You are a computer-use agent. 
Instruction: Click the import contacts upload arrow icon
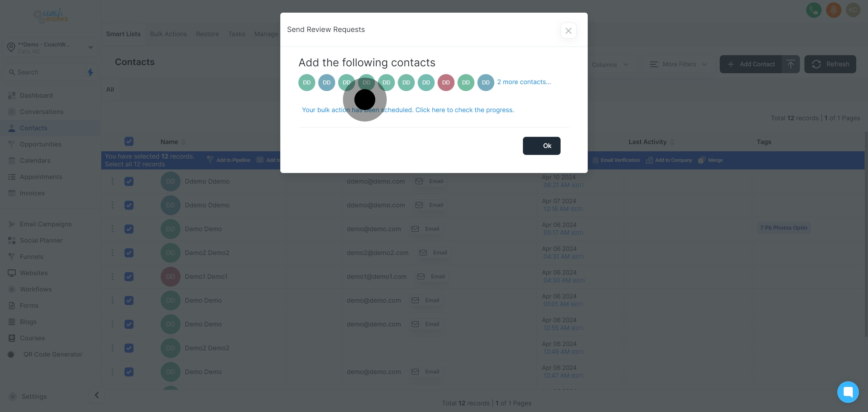[x=791, y=64]
